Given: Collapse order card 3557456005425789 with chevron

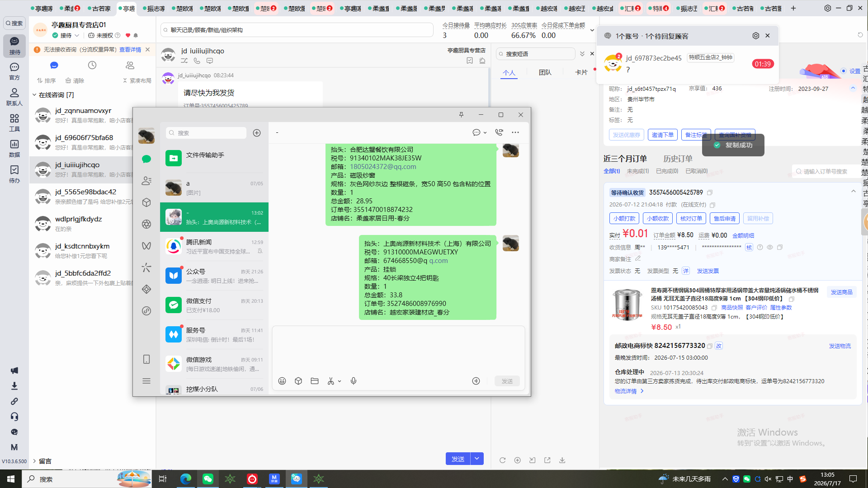Looking at the screenshot, I should [x=854, y=191].
